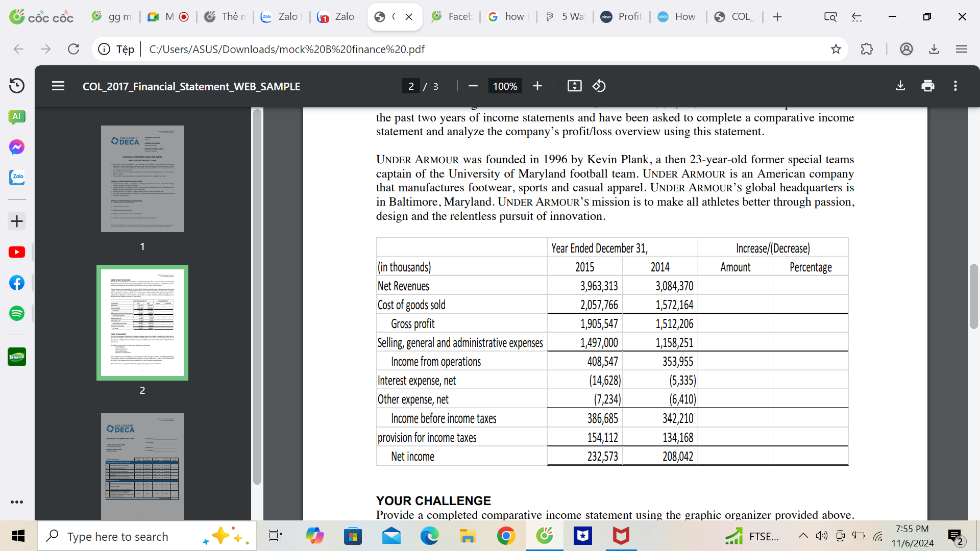Open browser downloads icon
Screen dimensions: 980x551
click(934, 49)
